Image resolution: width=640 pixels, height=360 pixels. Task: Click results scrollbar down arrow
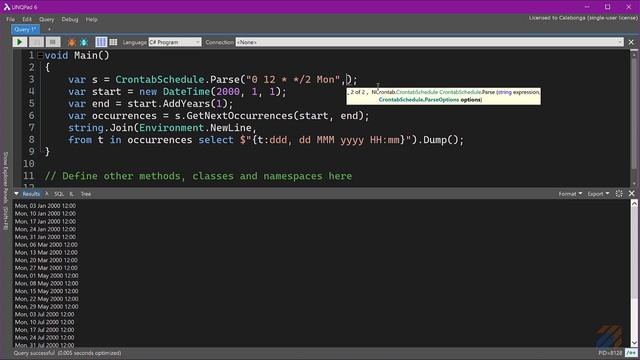point(634,343)
